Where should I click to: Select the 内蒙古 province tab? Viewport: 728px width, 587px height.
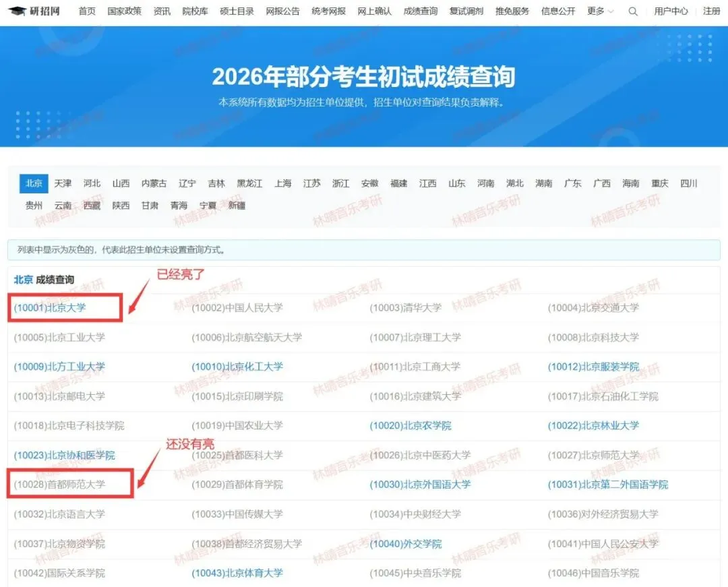tap(154, 183)
